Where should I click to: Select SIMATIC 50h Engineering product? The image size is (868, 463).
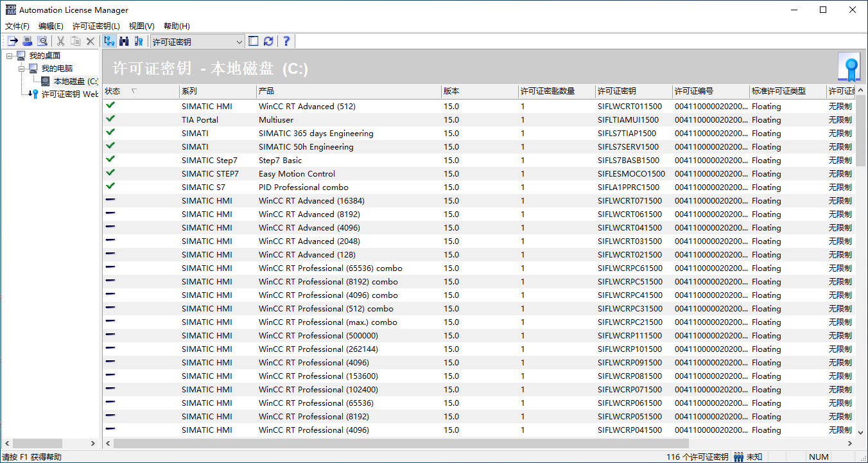[x=306, y=147]
